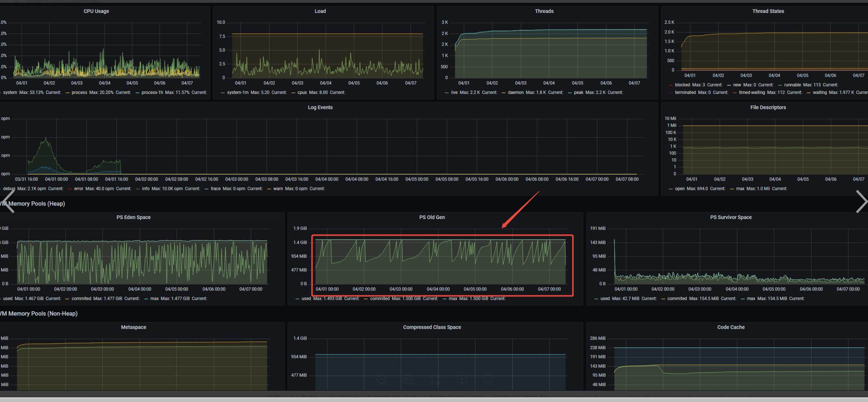The width and height of the screenshot is (868, 402).
Task: Click the comment bubble icon
Action: [488, 380]
